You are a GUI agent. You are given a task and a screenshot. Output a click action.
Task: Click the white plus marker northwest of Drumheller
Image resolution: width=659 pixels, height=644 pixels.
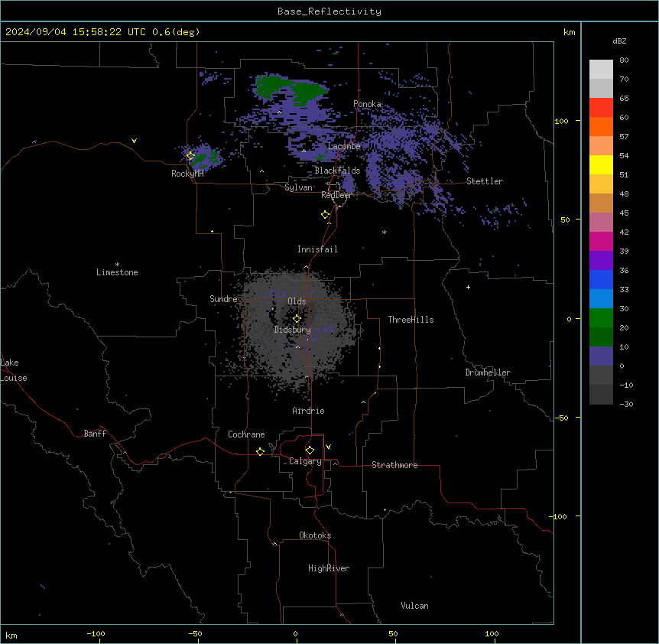(468, 287)
